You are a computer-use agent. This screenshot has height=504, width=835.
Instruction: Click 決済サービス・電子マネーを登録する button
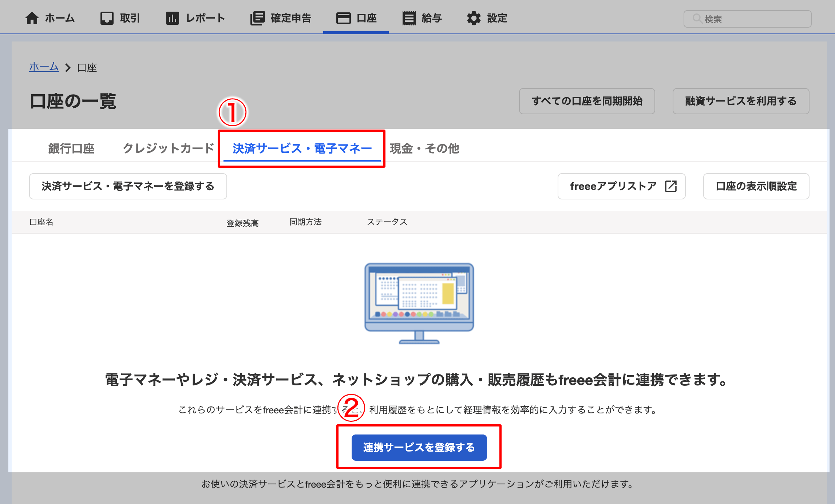pyautogui.click(x=128, y=186)
